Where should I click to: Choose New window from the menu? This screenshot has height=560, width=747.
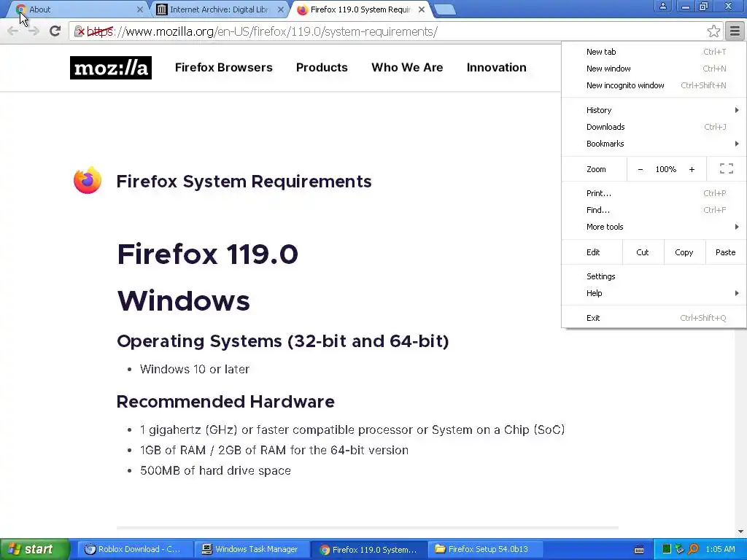coord(654,69)
